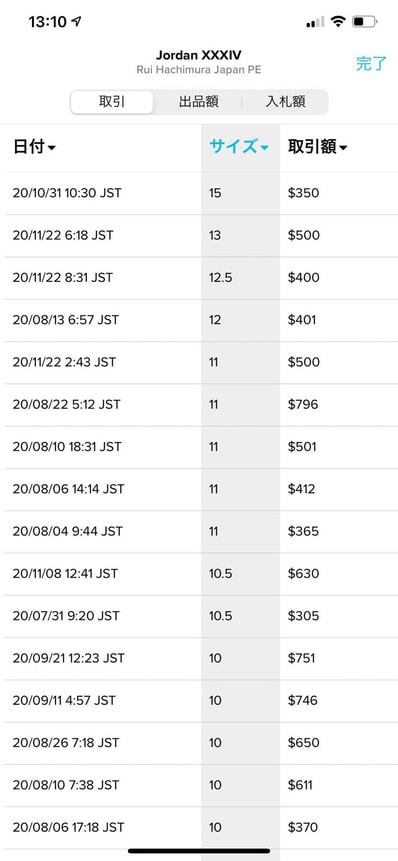Select the $796 size 11 transaction
Image resolution: width=398 pixels, height=861 pixels.
[x=201, y=405]
